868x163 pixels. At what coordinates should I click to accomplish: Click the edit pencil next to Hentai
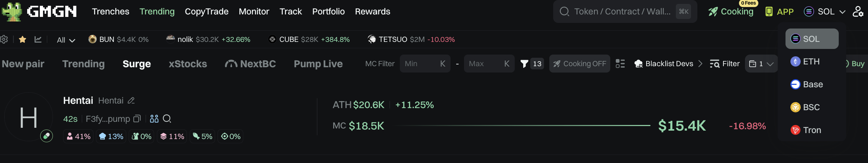(131, 101)
